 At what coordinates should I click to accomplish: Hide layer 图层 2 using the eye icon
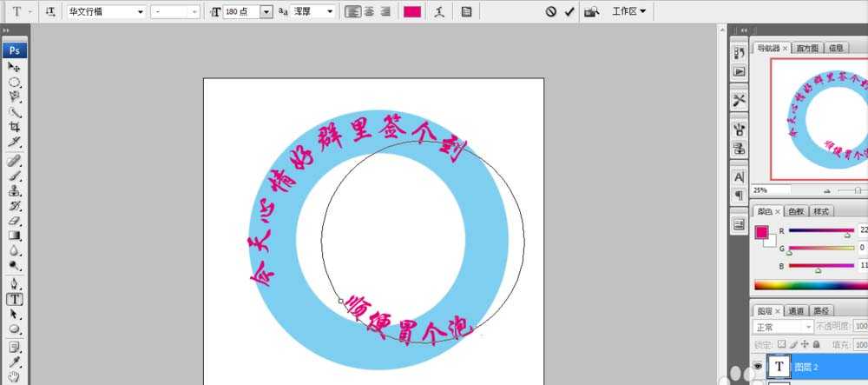[757, 367]
